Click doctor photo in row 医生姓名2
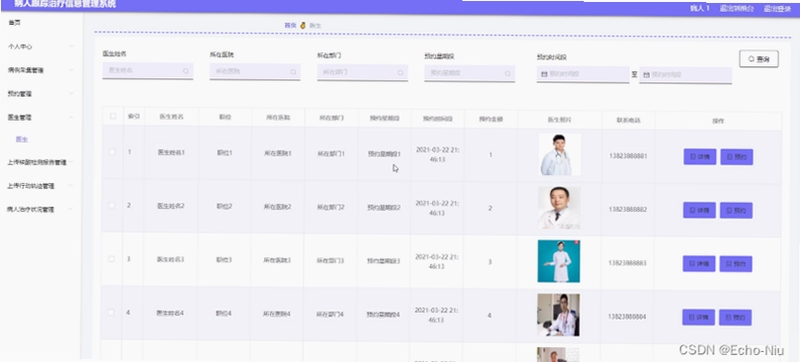 559,208
